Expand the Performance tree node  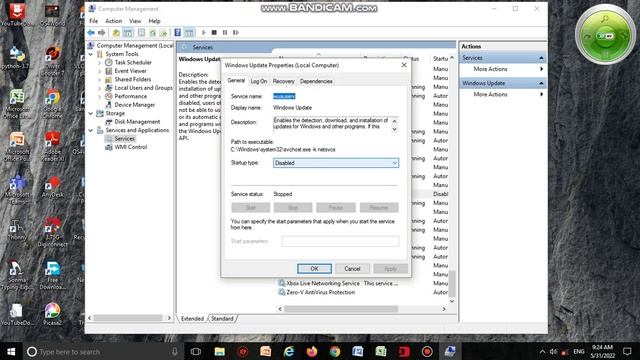pos(100,96)
